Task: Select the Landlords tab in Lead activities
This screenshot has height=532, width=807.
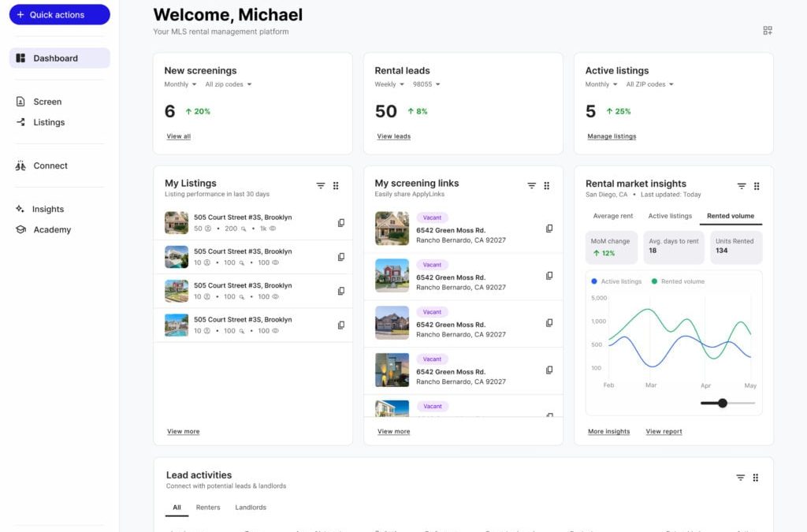Action: [x=251, y=508]
